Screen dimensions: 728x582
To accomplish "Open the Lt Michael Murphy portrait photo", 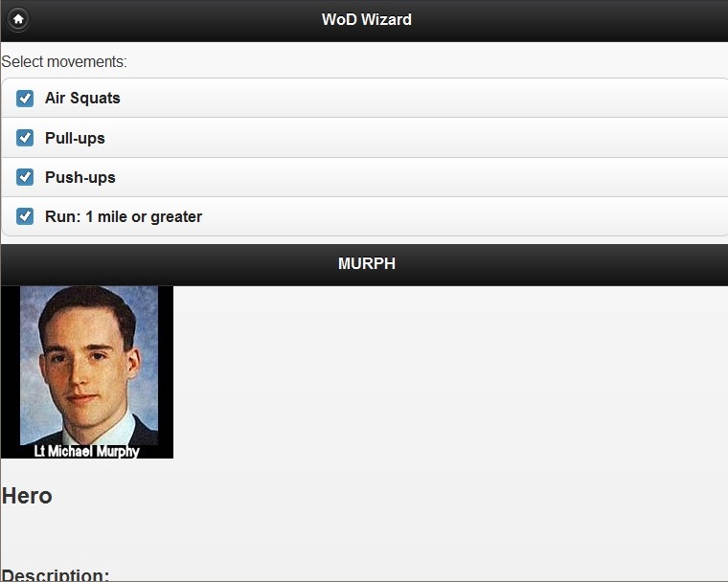I will pos(87,371).
